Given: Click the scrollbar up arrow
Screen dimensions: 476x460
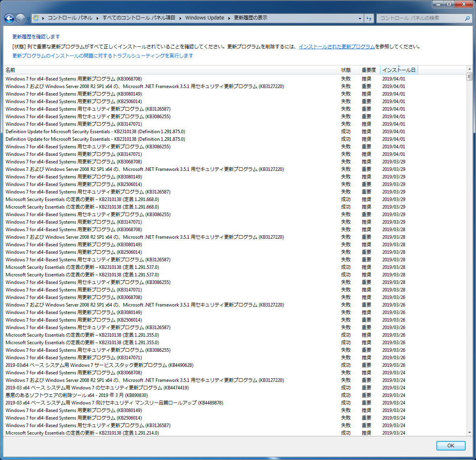Looking at the screenshot, I should [469, 69].
